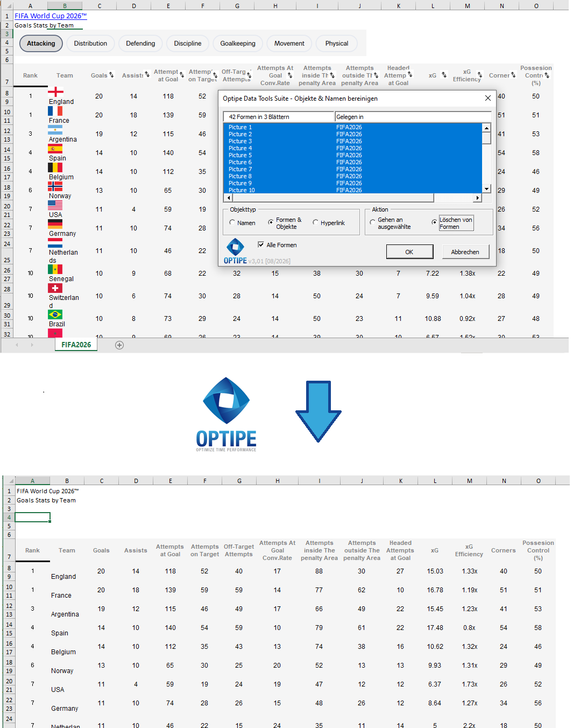The image size is (573, 728).
Task: Click sort icon beside Goal Conv.Rate header
Action: tap(290, 75)
